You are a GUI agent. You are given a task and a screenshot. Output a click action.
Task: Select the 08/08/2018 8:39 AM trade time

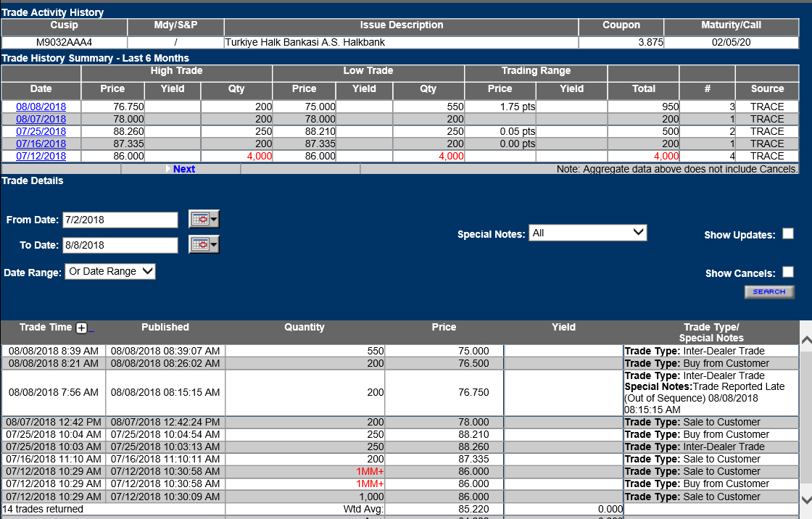pyautogui.click(x=54, y=351)
